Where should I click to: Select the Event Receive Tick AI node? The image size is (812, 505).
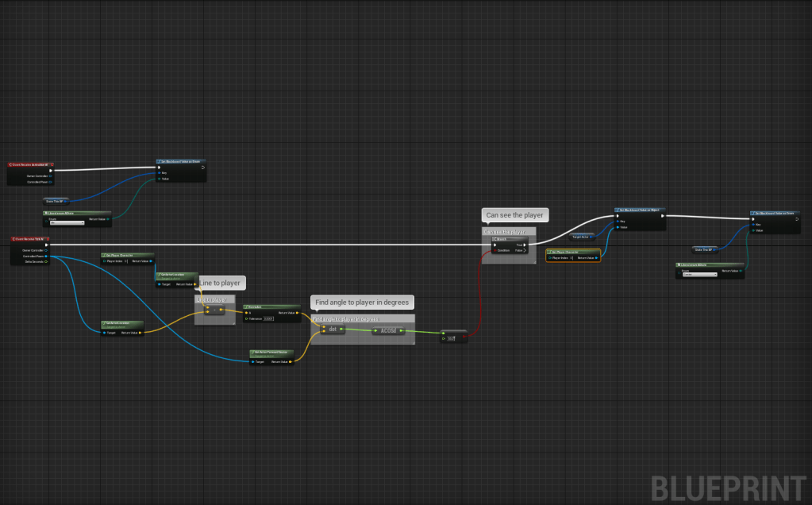[30, 238]
